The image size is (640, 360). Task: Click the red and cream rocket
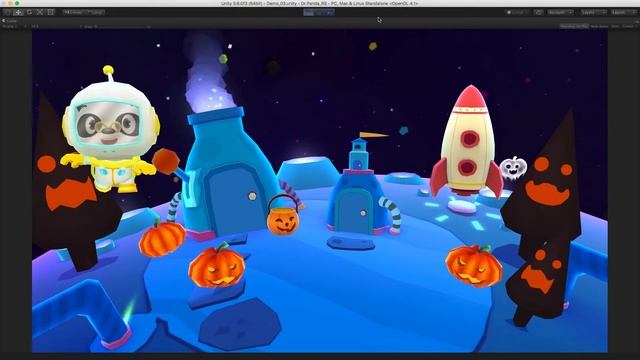[x=467, y=142]
